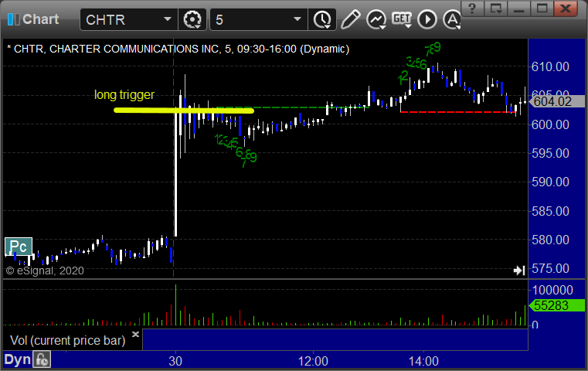
Task: Click the 580.00 price axis label
Action: click(550, 240)
